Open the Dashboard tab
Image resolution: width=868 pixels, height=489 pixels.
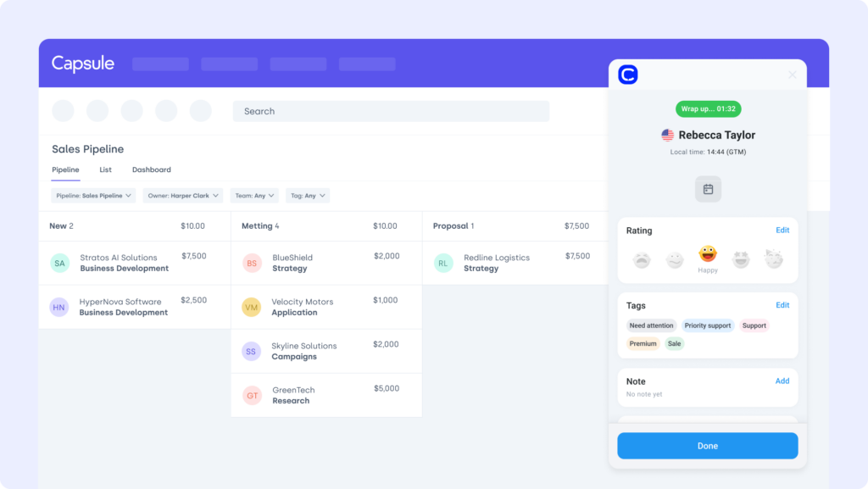[x=151, y=169]
